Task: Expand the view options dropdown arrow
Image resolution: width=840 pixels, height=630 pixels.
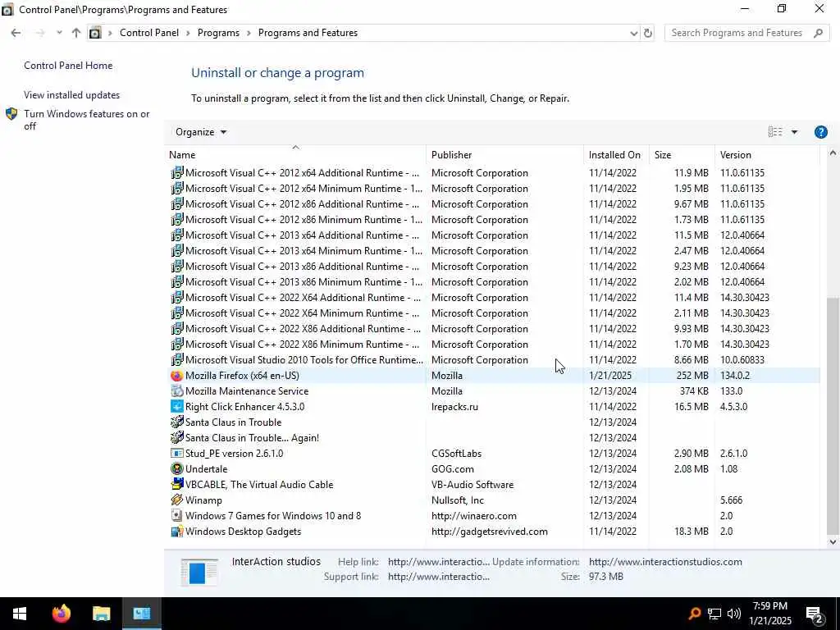Action: [x=794, y=132]
